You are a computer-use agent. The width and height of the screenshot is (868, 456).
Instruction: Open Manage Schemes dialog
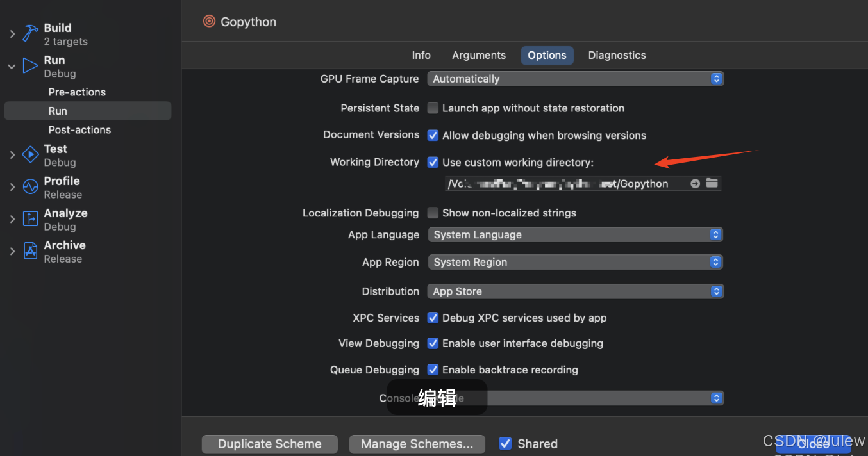pyautogui.click(x=417, y=443)
